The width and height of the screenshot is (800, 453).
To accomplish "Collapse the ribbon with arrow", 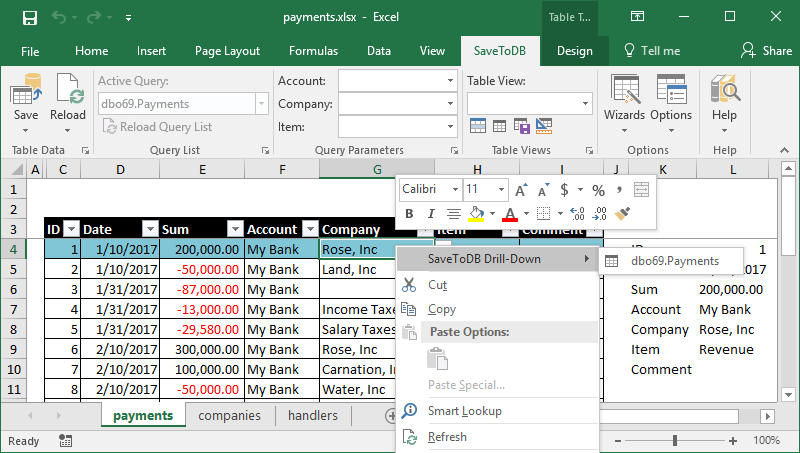I will pos(784,150).
